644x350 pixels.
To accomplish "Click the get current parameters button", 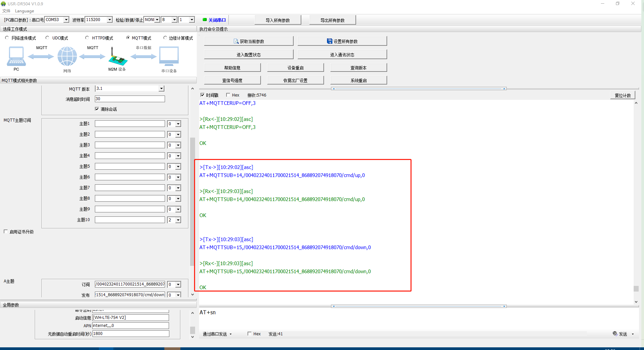I will 249,41.
